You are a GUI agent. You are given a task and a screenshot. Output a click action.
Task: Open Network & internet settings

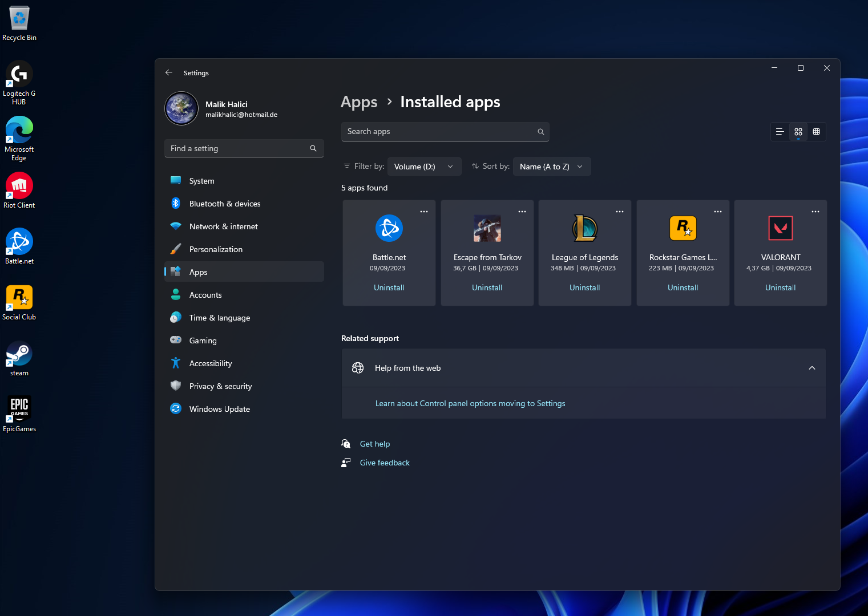[x=244, y=226]
